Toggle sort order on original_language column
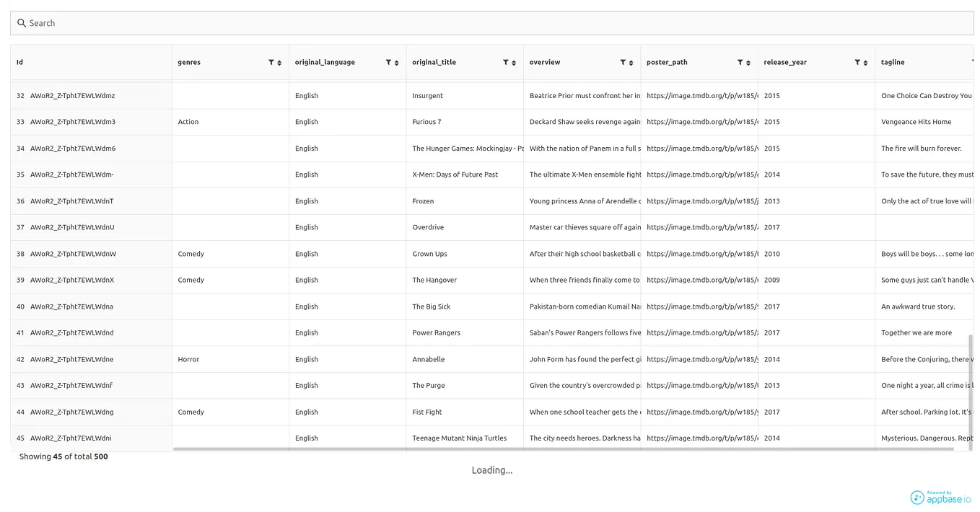The width and height of the screenshot is (980, 512). coord(396,62)
